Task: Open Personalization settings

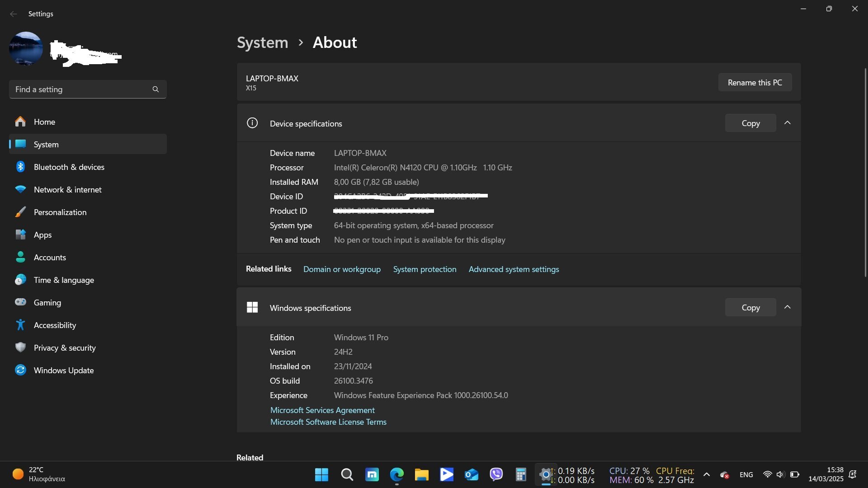Action: (88, 212)
